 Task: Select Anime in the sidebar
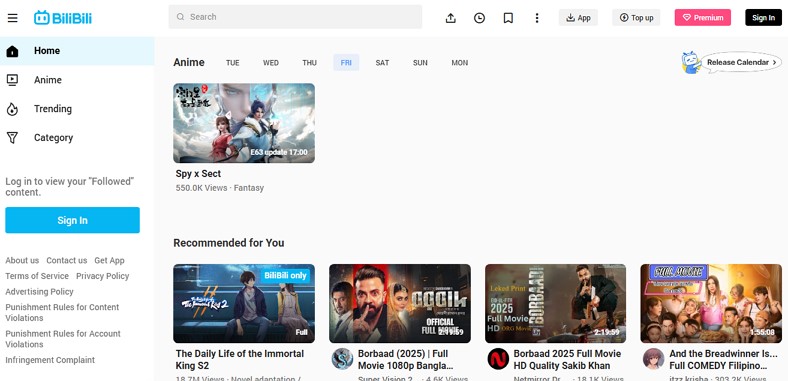point(77,80)
